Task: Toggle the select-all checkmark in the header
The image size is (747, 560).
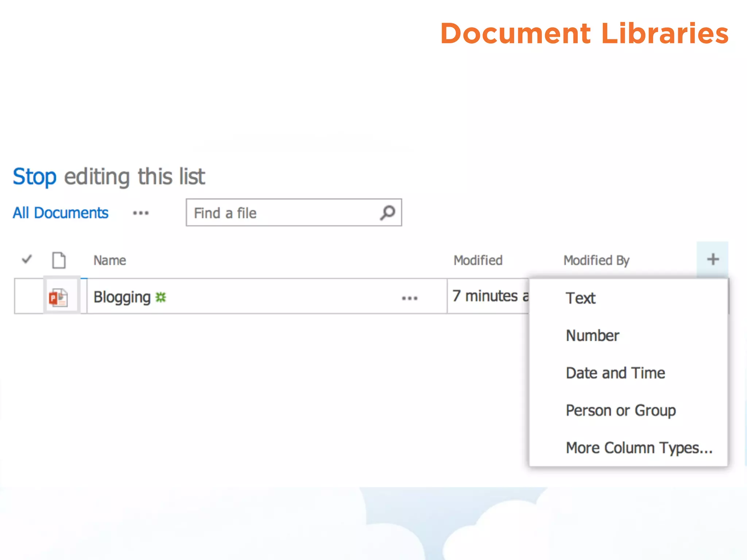Action: (27, 259)
